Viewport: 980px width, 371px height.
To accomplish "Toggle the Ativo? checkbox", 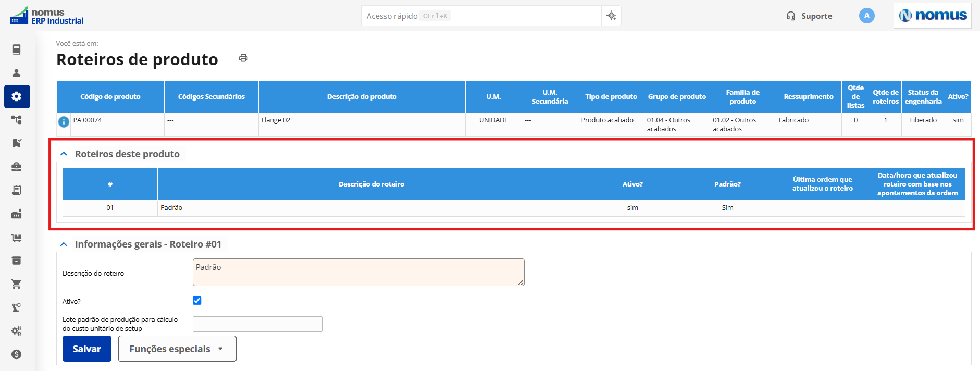I will pos(197,301).
